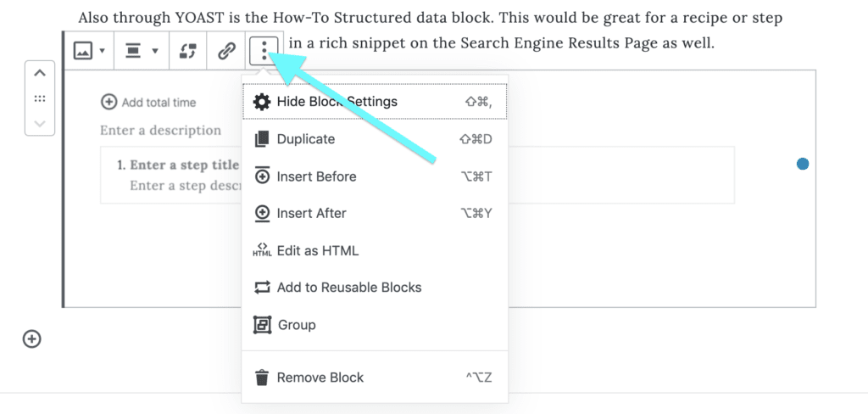Click Remove Block with trash icon

pos(375,378)
